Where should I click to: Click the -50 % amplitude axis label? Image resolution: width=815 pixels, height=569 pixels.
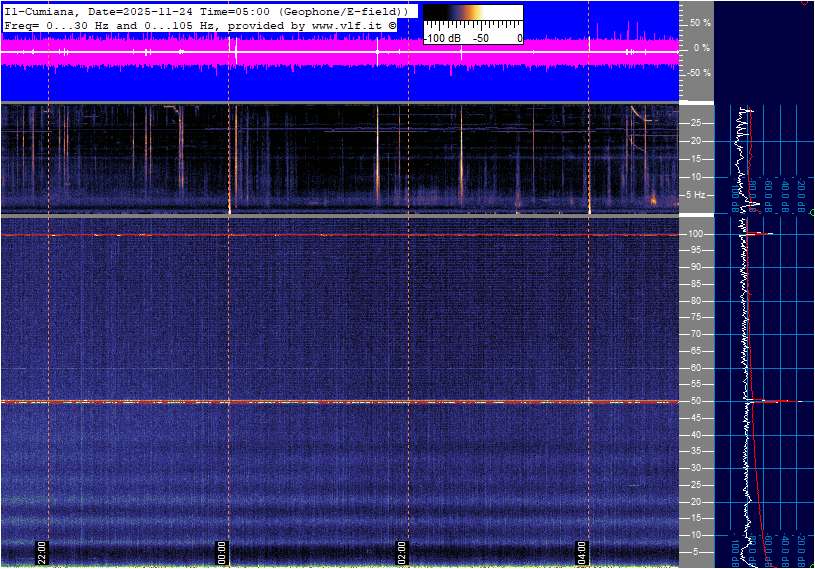tap(699, 73)
